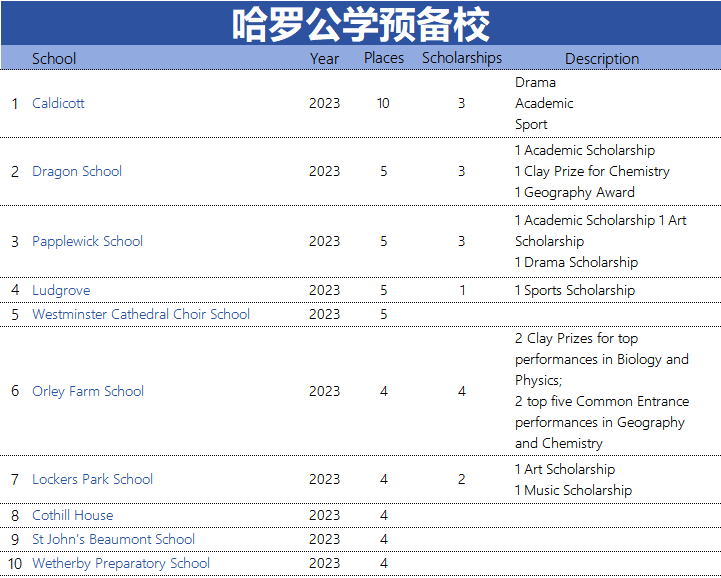Screen dimensions: 721x578
Task: Select the Places column header
Action: pyautogui.click(x=384, y=58)
